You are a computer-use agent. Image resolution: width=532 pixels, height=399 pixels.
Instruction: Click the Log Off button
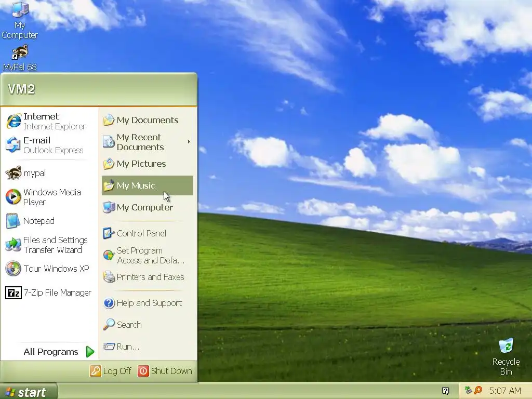coord(111,371)
